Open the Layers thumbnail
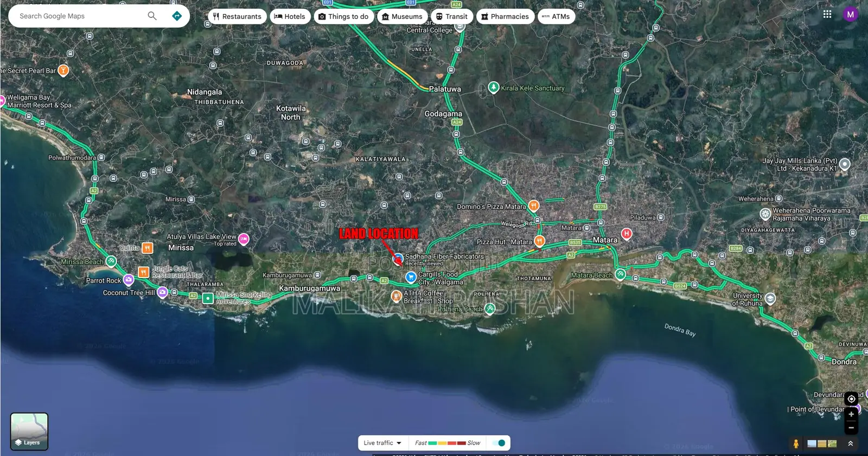The image size is (868, 456). pyautogui.click(x=29, y=432)
